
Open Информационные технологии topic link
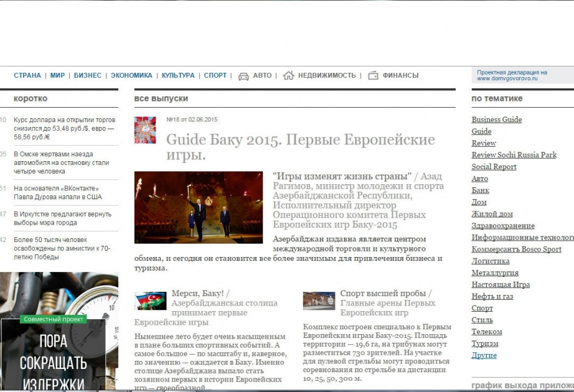click(523, 238)
